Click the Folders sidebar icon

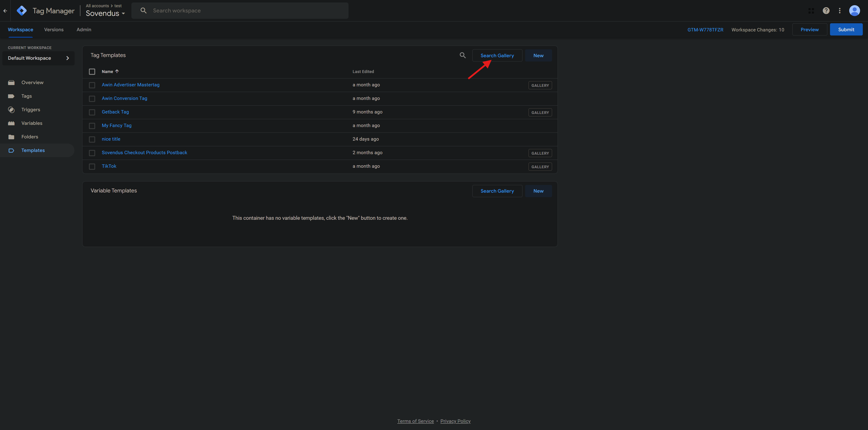12,137
